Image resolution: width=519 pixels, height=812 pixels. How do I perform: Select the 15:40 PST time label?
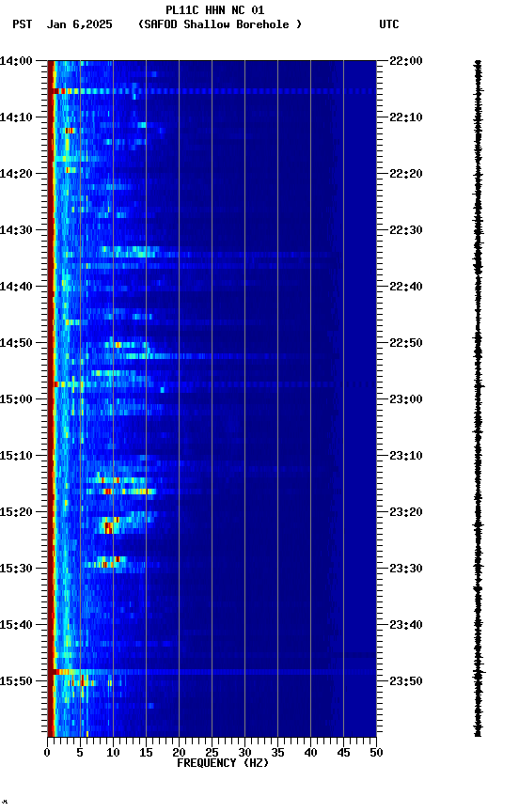pos(16,626)
